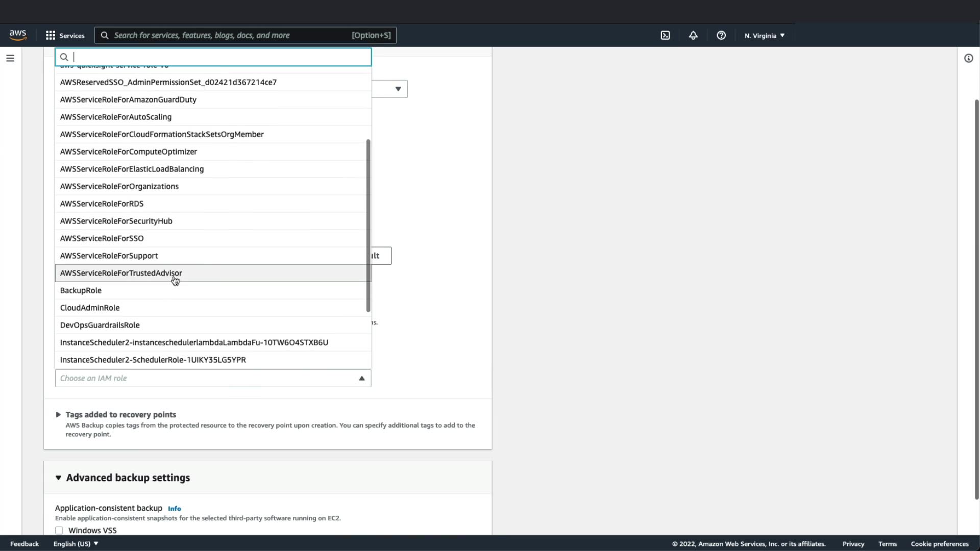980x551 pixels.
Task: Click the AWS logo home icon
Action: tap(18, 35)
